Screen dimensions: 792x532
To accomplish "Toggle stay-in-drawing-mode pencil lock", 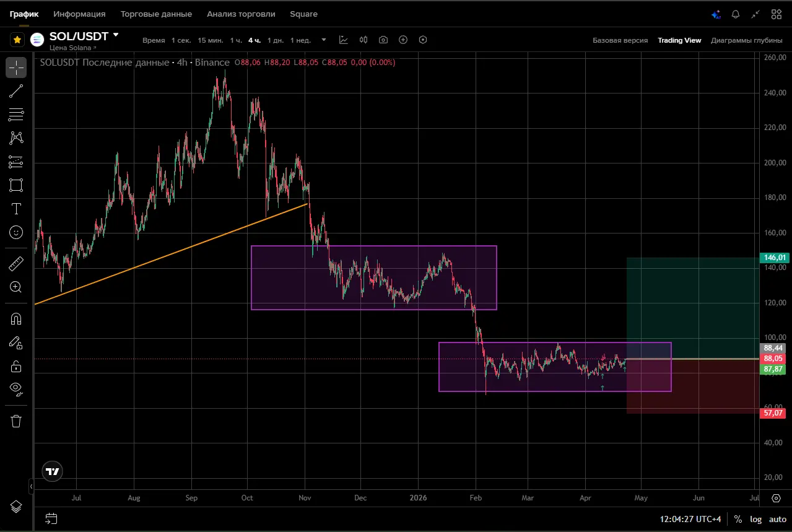I will coord(16,342).
